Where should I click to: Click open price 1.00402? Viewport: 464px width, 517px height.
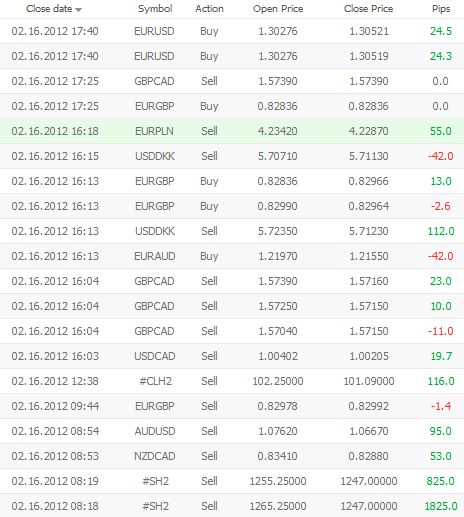[x=278, y=356]
